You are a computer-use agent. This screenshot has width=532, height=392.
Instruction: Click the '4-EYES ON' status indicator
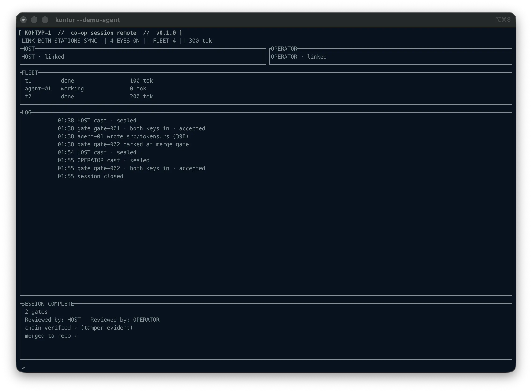tap(125, 41)
